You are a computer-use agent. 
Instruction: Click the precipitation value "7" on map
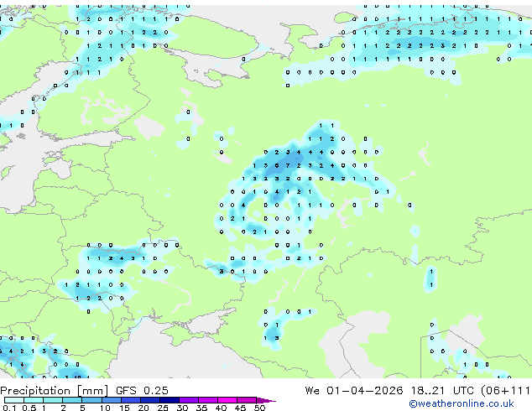(288, 165)
